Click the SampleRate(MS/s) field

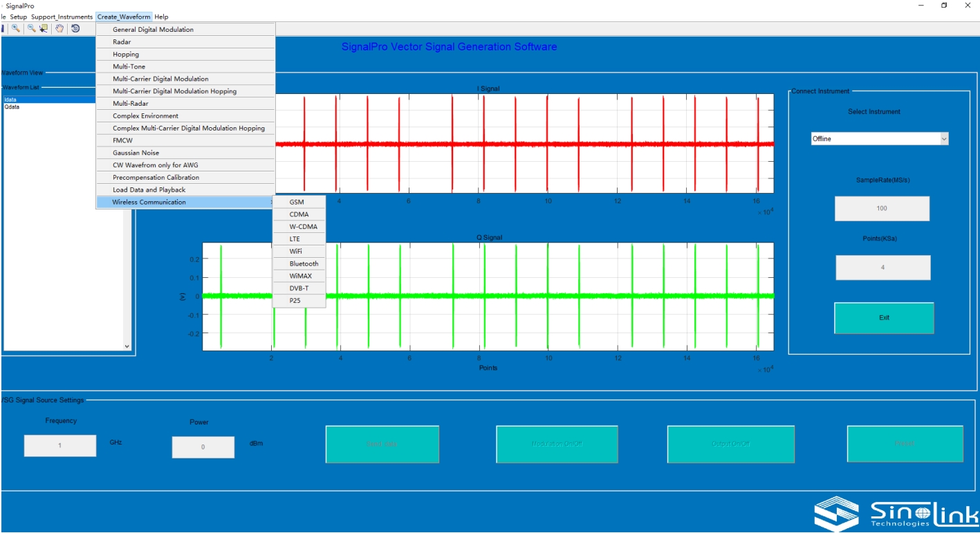pyautogui.click(x=882, y=208)
